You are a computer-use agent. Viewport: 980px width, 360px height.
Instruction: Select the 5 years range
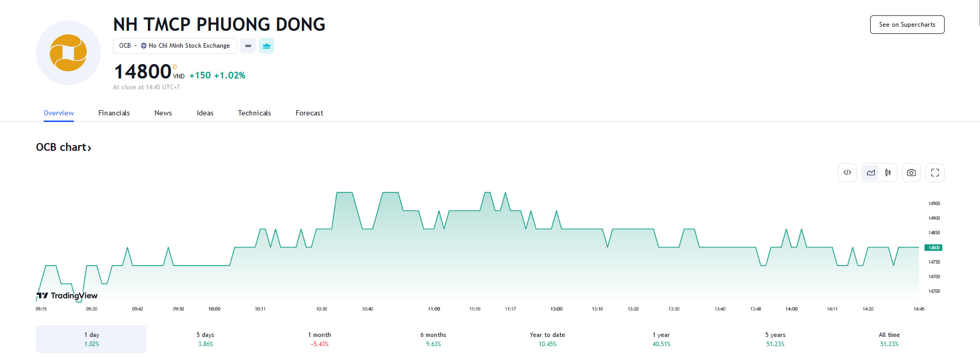(x=775, y=339)
